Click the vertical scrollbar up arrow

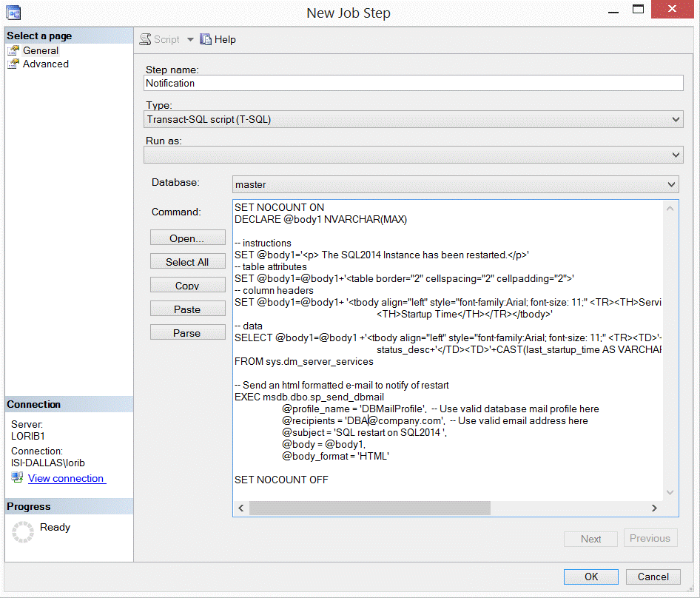[670, 209]
